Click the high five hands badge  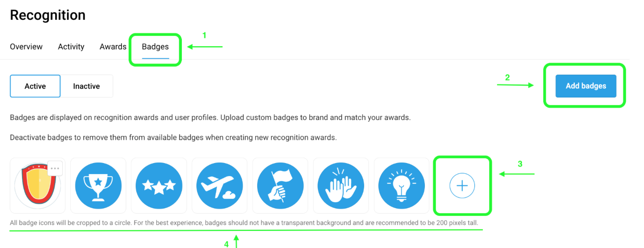pos(341,186)
